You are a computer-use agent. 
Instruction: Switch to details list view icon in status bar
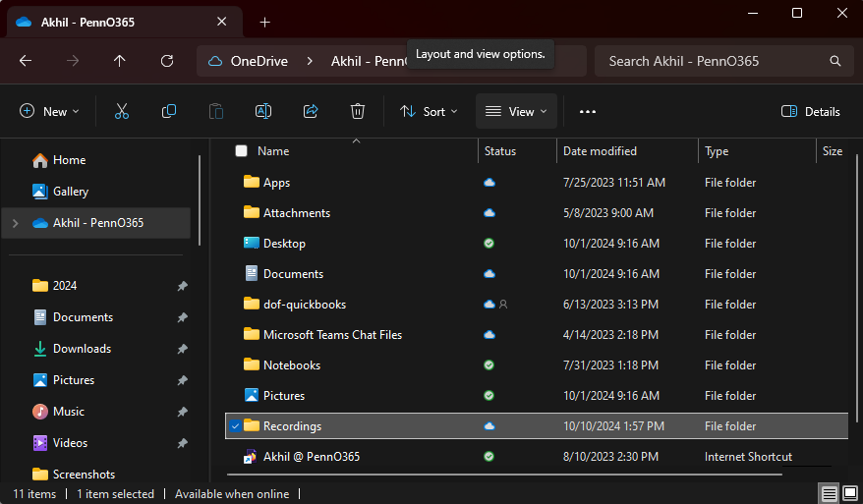tap(829, 493)
